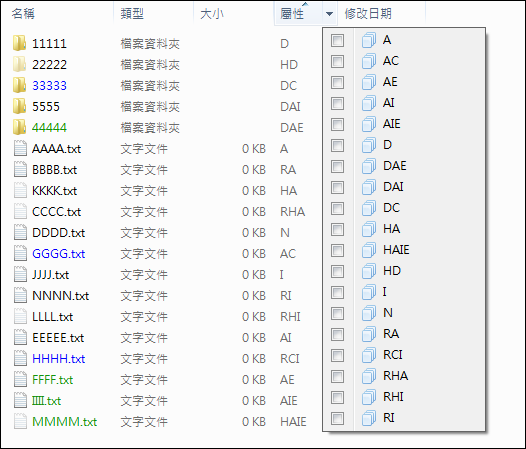Sort by the 屬性 column header
The width and height of the screenshot is (526, 449).
click(292, 14)
